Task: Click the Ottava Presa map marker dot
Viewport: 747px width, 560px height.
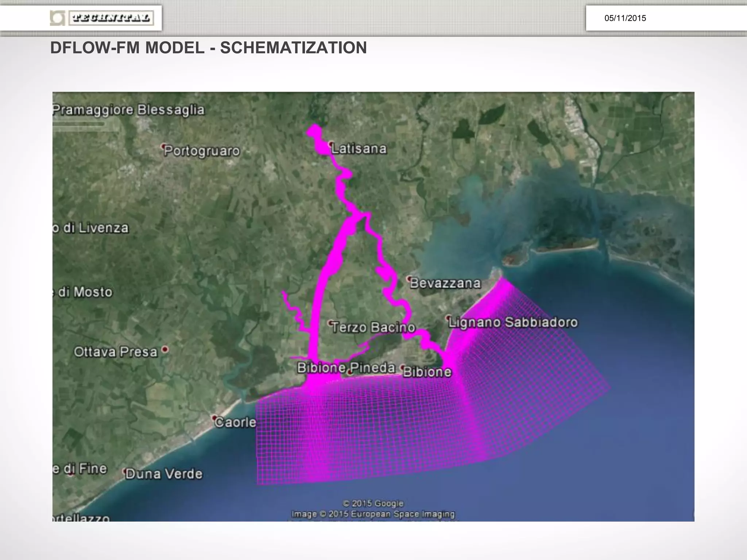Action: coord(165,349)
